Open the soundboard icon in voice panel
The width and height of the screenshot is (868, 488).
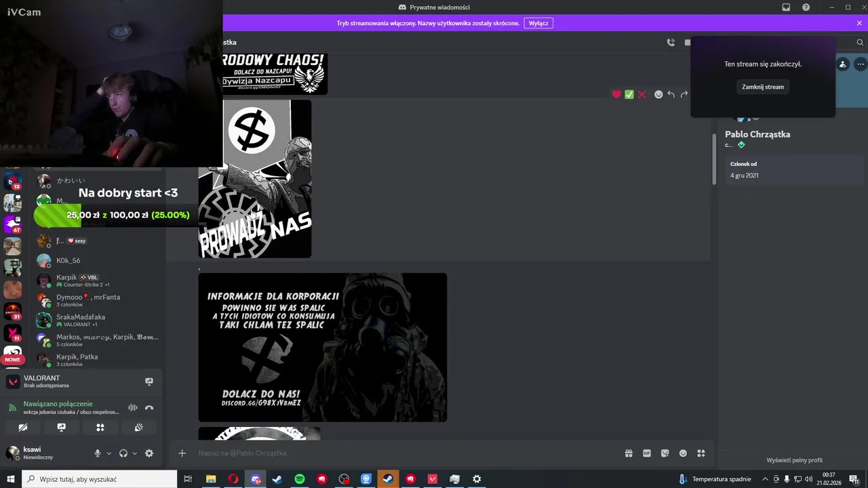tap(139, 427)
